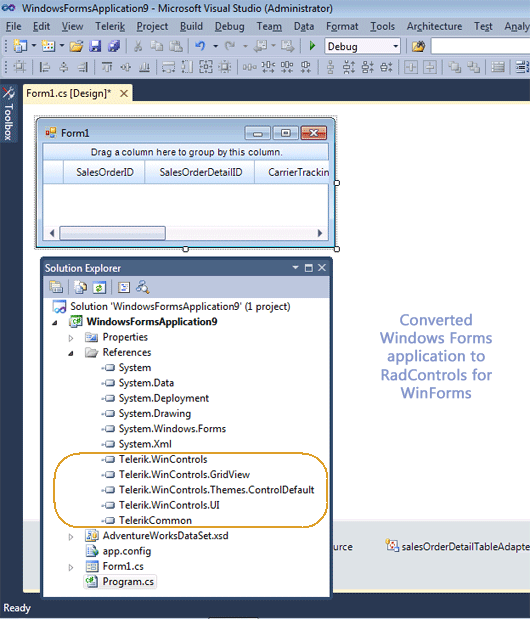Click Solution Explorer Show All Files icon
Image resolution: width=530 pixels, height=619 pixels.
[x=81, y=287]
